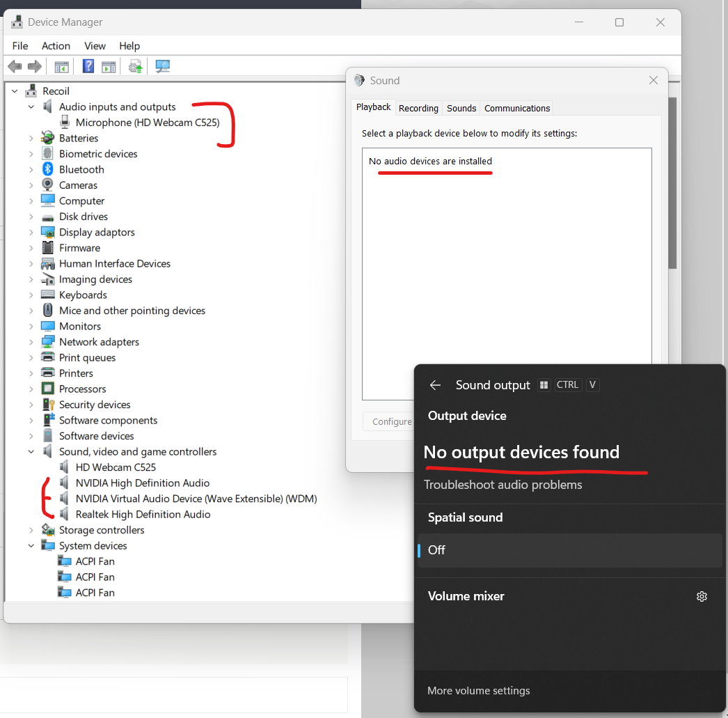
Task: Expand Network adapters category
Action: click(x=31, y=342)
